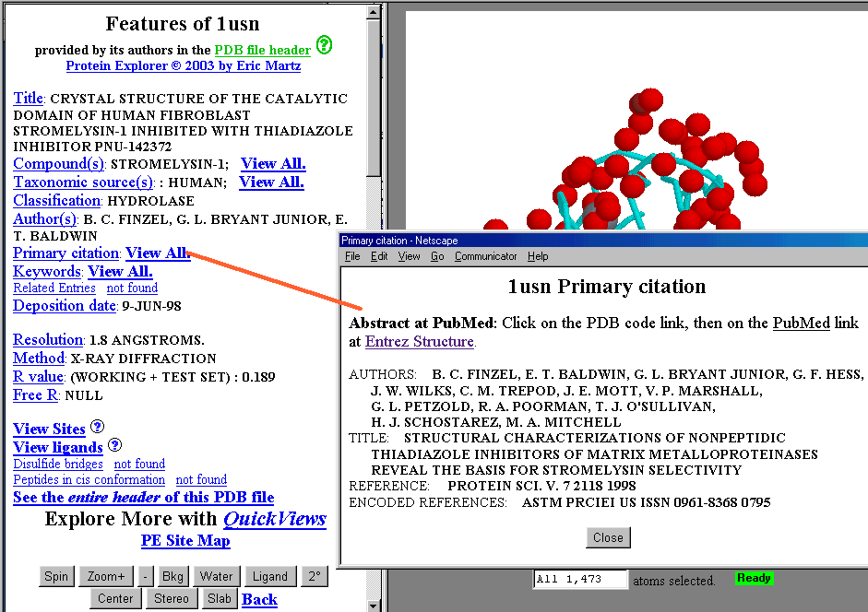The image size is (868, 612).
Task: Open the File menu in Netscape window
Action: 352,256
